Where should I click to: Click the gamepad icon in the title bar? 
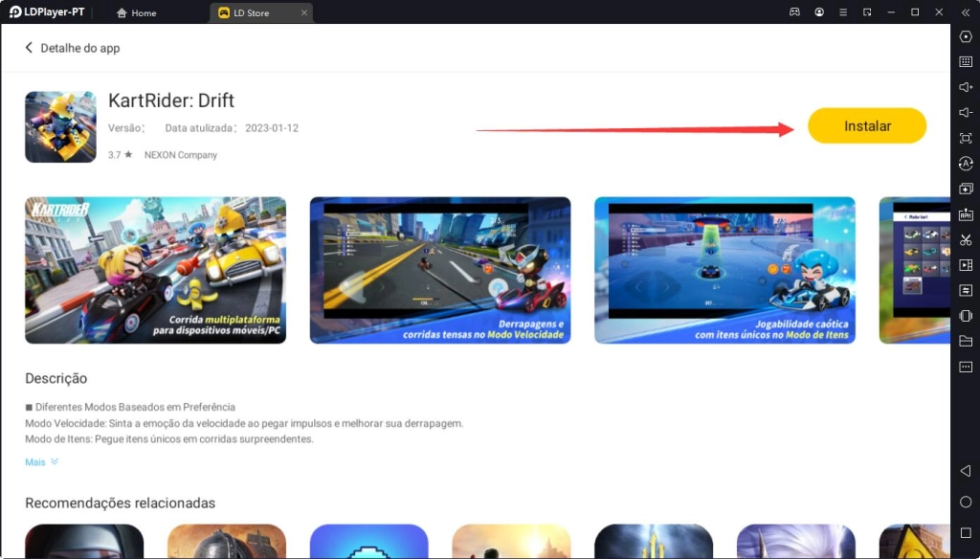(794, 12)
